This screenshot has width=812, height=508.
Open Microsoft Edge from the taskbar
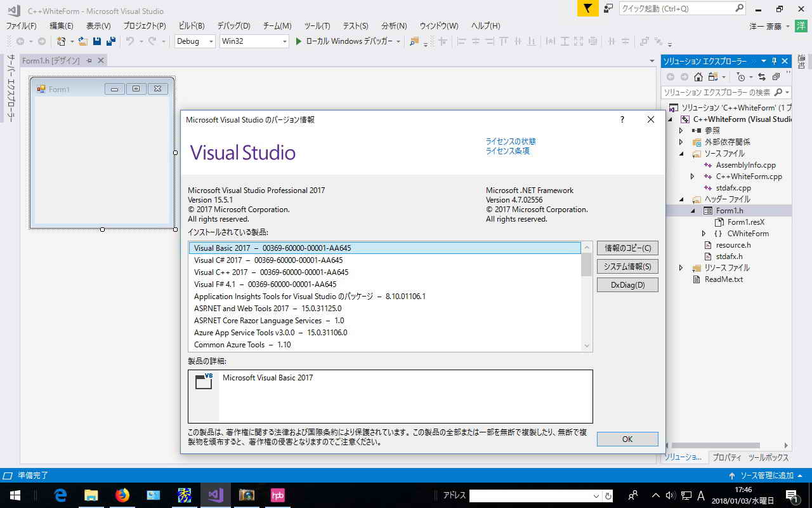(61, 495)
